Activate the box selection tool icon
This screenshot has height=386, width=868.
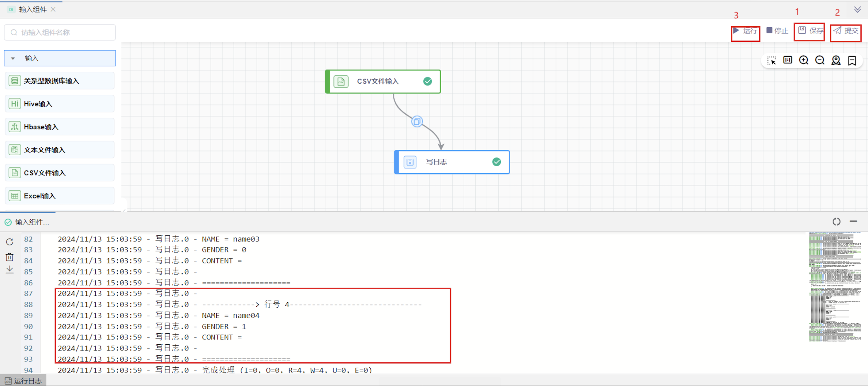pyautogui.click(x=771, y=60)
